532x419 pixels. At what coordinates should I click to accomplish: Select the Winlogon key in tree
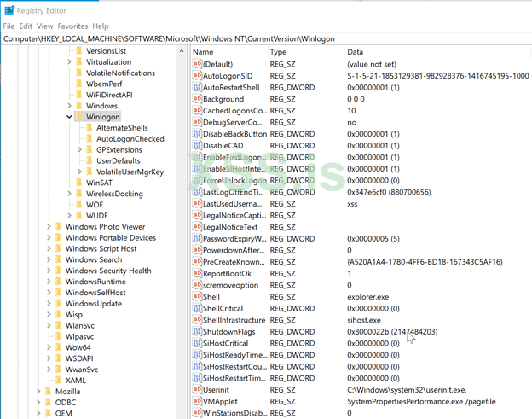[x=103, y=117]
